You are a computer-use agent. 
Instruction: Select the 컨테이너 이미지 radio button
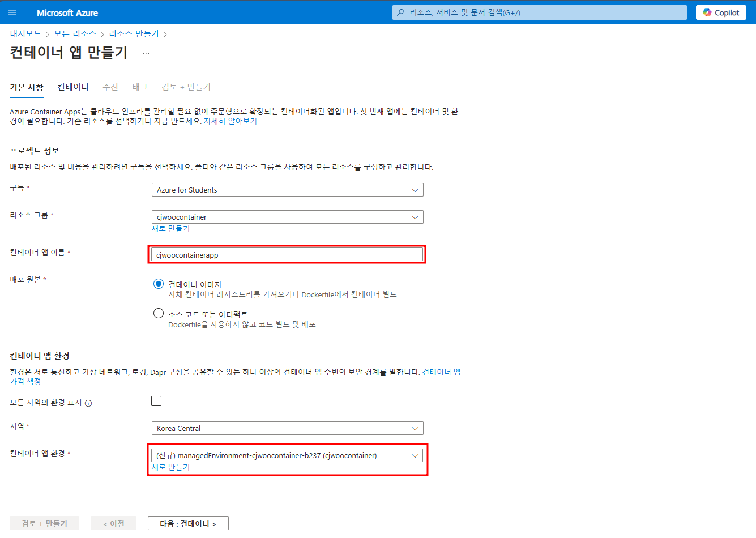pyautogui.click(x=159, y=284)
